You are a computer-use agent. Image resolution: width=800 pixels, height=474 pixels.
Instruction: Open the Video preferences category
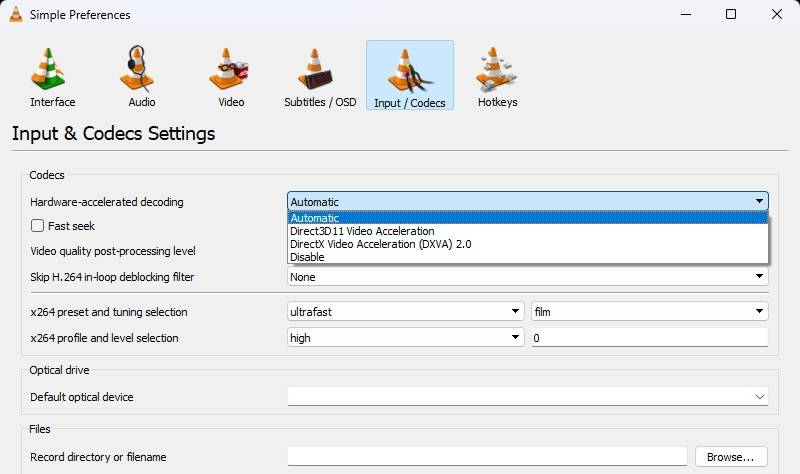pos(231,77)
